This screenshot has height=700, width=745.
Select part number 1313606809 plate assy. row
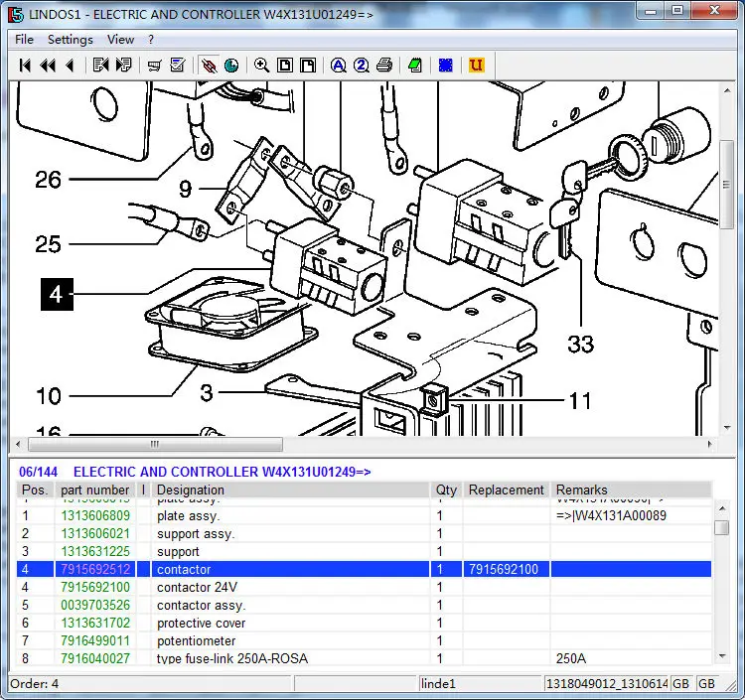[x=364, y=515]
